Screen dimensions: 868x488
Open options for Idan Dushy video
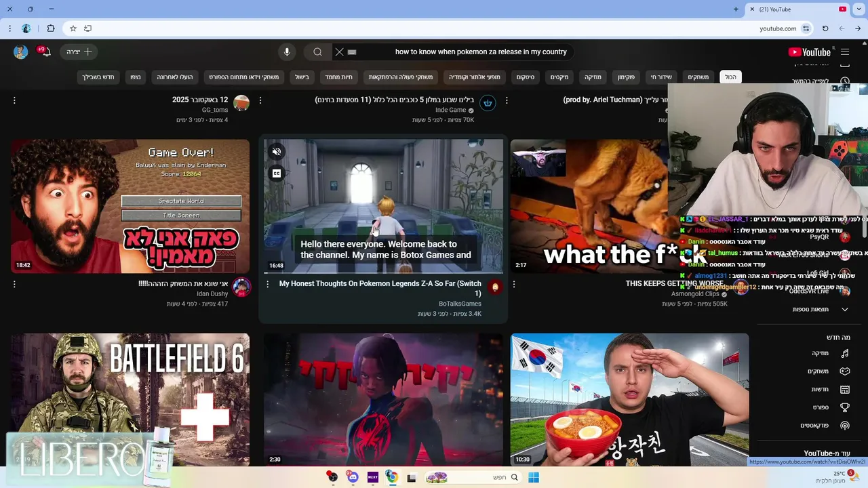pos(14,285)
